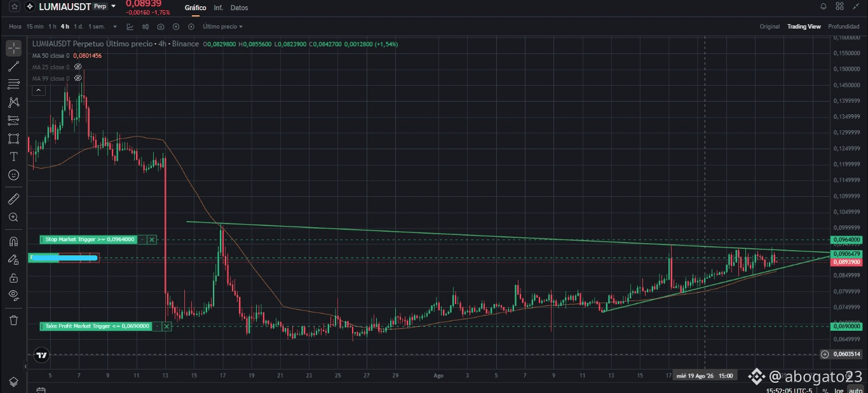Image resolution: width=868 pixels, height=393 pixels.
Task: Collapse the indicator legend arrow
Action: tap(38, 90)
